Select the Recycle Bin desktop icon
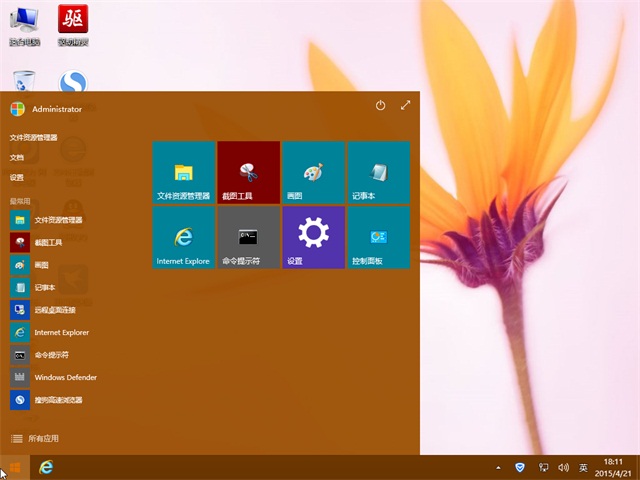 [24, 81]
